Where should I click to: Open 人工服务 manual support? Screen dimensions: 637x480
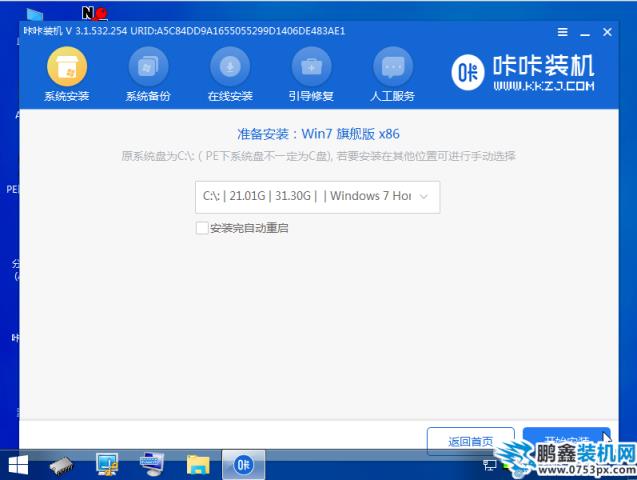pos(392,74)
